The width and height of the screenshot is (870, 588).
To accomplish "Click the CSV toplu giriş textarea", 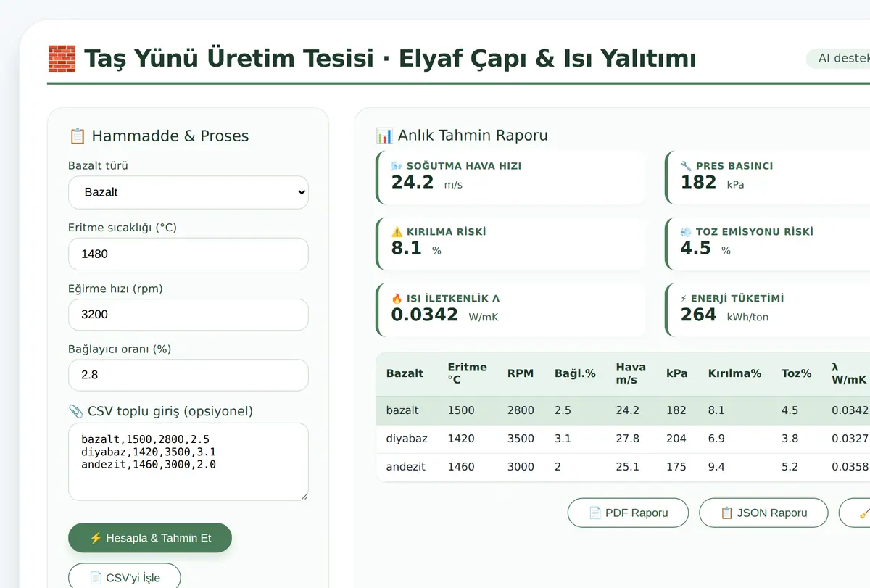I will point(188,462).
